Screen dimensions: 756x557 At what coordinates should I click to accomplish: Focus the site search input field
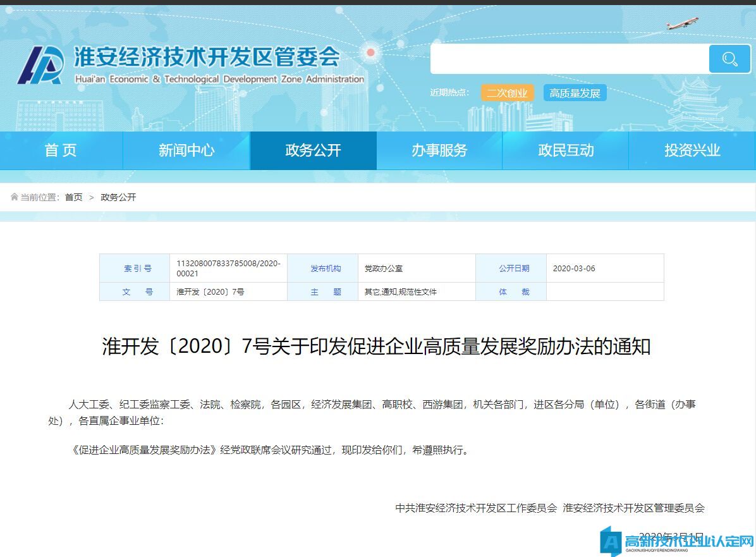point(569,59)
